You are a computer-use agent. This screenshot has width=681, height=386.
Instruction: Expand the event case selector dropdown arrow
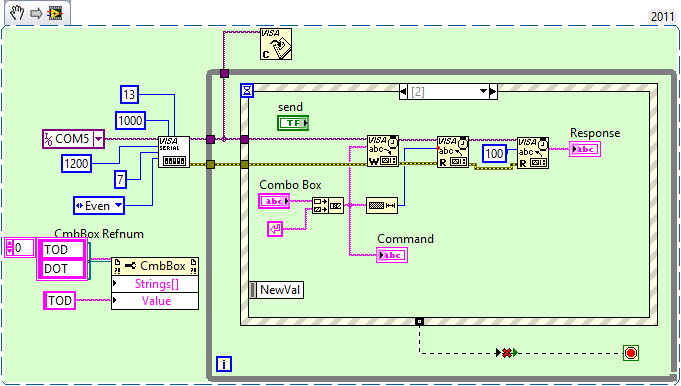point(483,92)
